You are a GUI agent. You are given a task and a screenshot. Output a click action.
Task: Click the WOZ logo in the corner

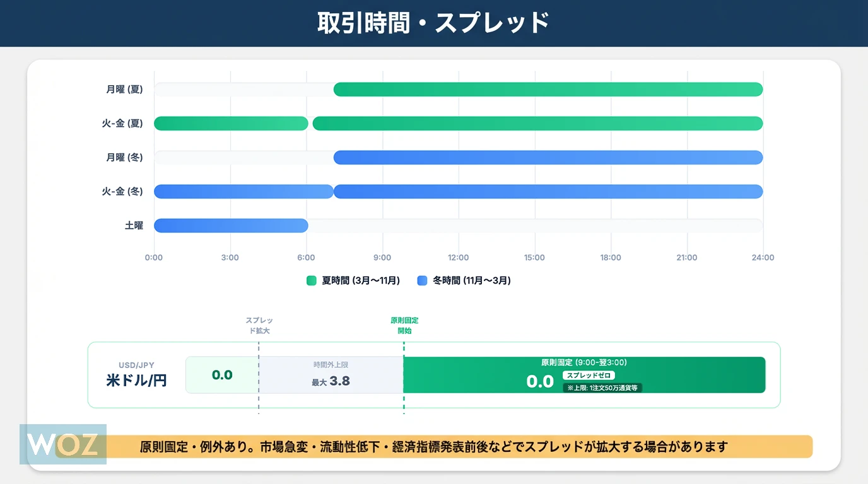click(63, 444)
